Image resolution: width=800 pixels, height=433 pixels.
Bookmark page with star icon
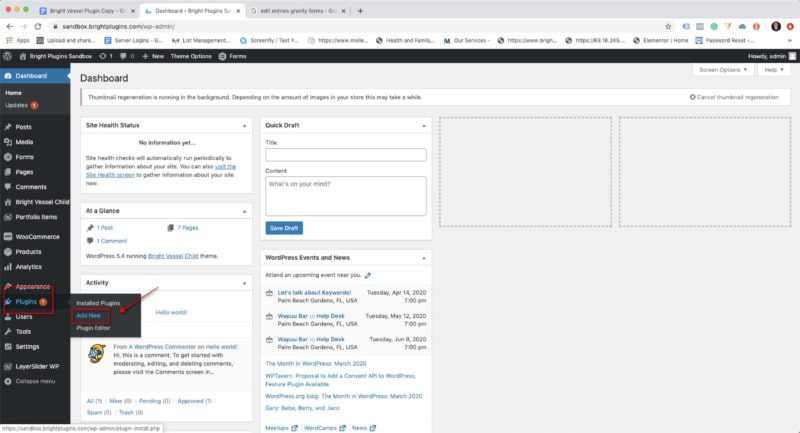668,26
